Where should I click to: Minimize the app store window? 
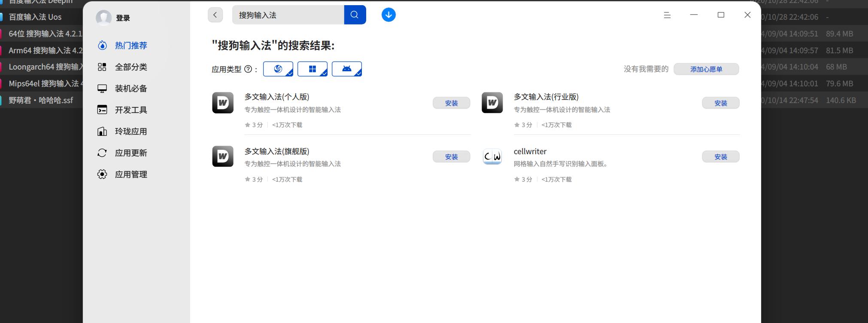(x=694, y=15)
